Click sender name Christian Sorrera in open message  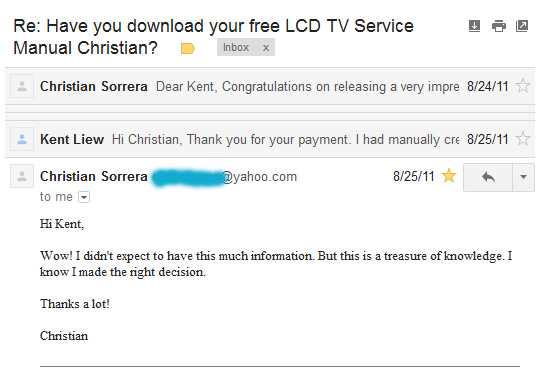click(x=93, y=176)
